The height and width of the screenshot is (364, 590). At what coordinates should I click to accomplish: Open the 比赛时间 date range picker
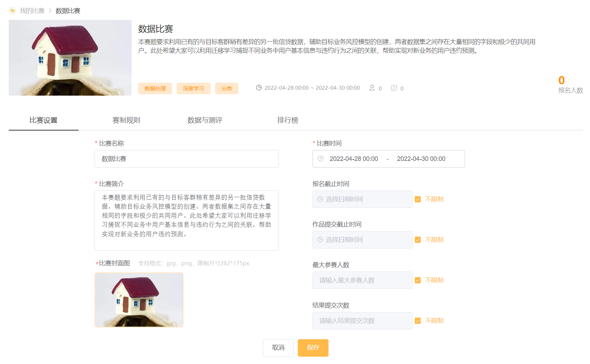tap(388, 159)
